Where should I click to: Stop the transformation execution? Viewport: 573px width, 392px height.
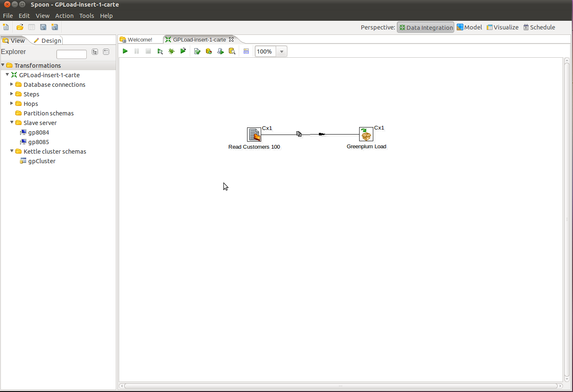(x=148, y=51)
